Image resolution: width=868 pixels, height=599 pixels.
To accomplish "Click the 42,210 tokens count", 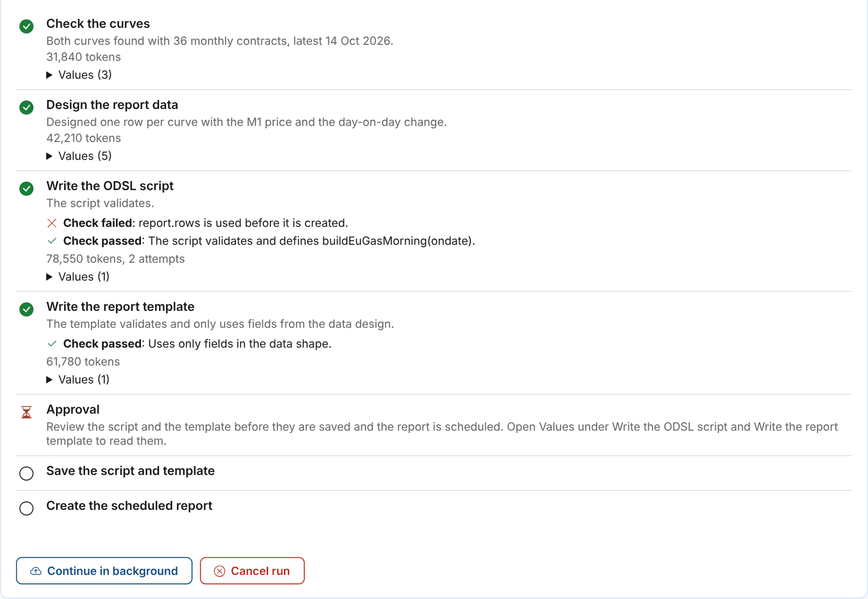I will 84,138.
